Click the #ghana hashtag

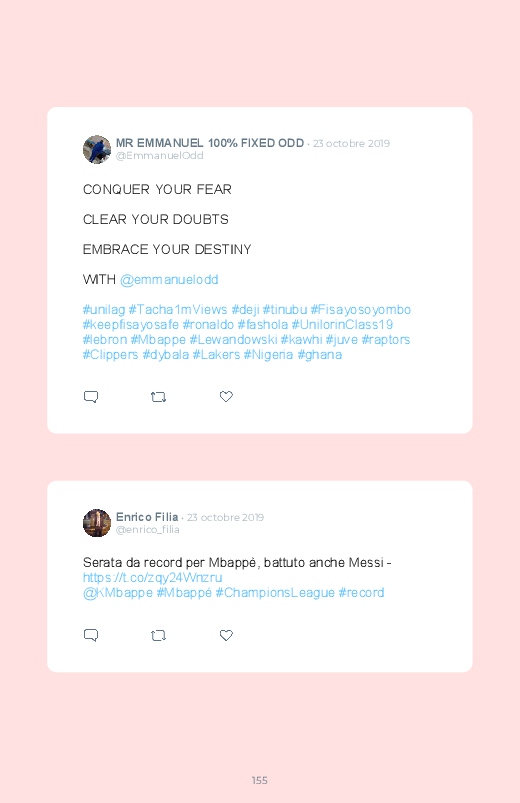[320, 355]
